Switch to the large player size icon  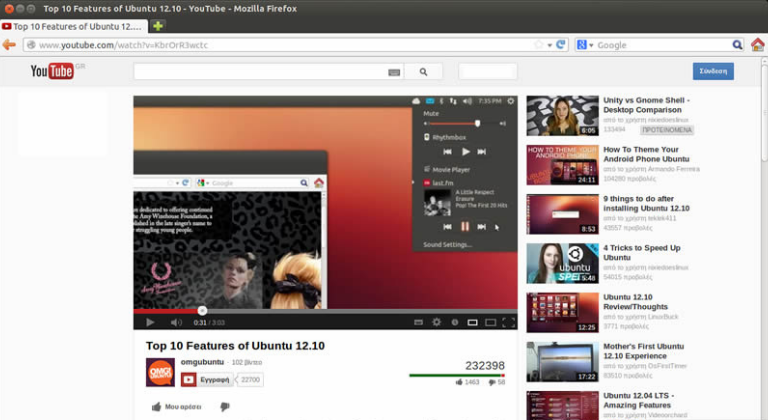click(490, 322)
